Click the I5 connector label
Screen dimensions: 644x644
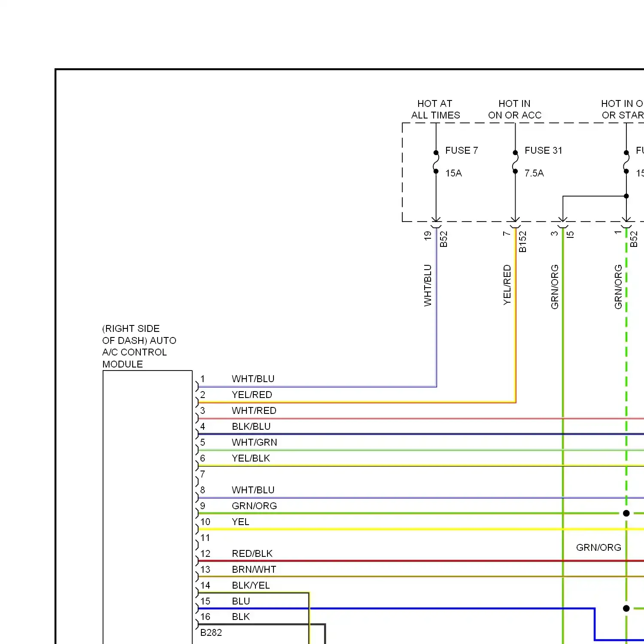(570, 235)
